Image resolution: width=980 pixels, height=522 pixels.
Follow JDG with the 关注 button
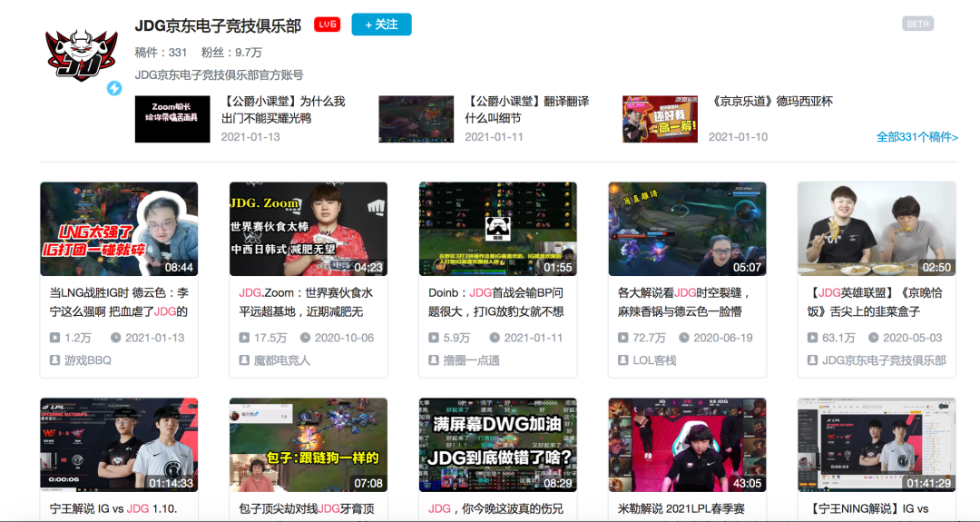coord(381,25)
